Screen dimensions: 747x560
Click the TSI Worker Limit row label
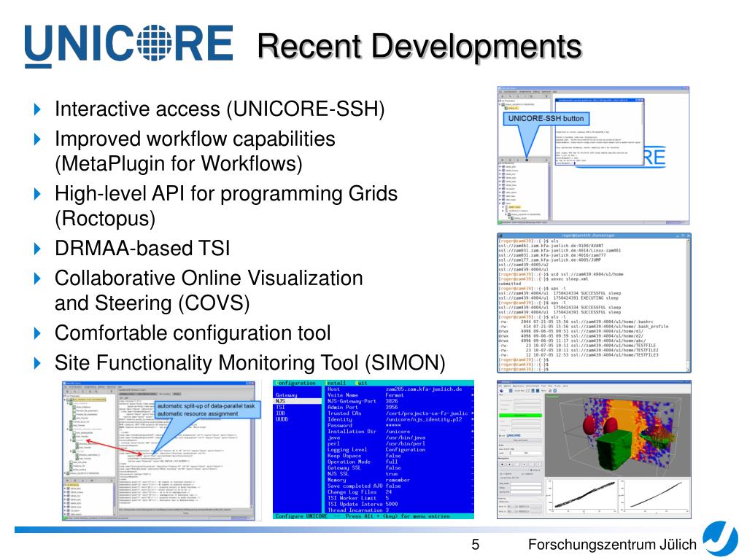click(x=352, y=498)
